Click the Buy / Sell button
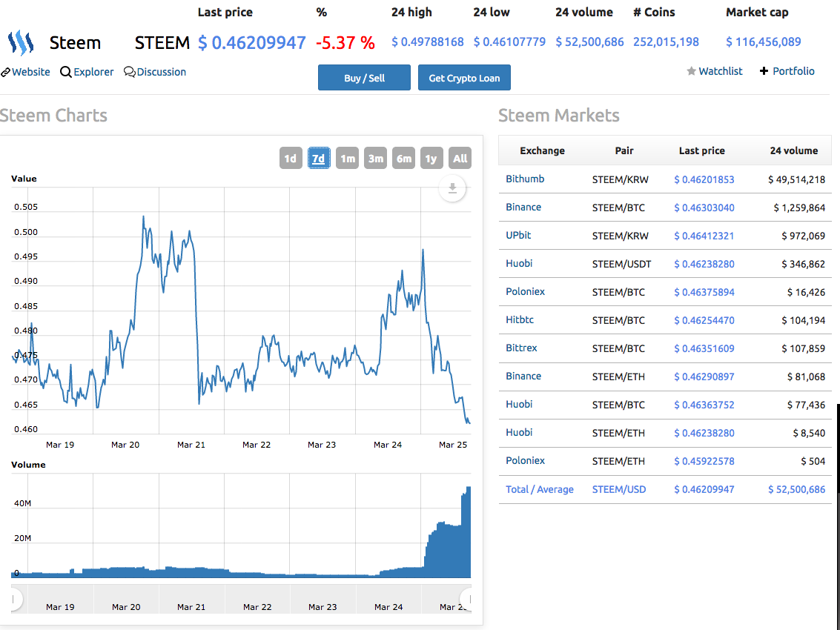840x630 pixels. click(364, 78)
